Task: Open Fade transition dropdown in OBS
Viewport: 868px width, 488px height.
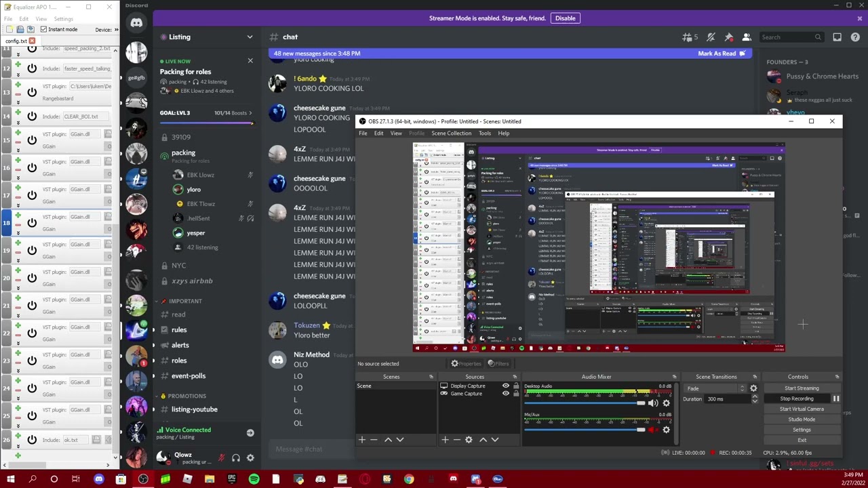Action: [x=715, y=388]
